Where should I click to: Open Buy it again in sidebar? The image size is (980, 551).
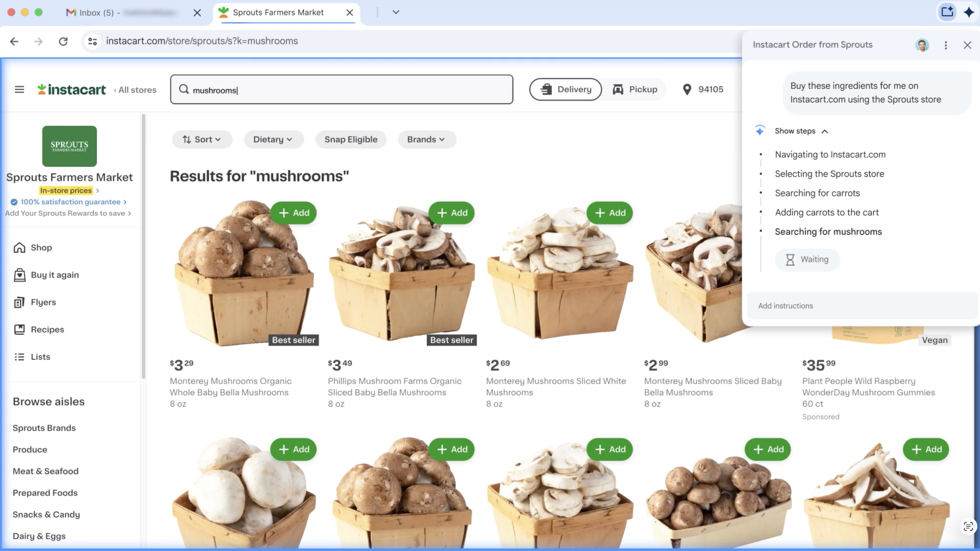pos(55,275)
